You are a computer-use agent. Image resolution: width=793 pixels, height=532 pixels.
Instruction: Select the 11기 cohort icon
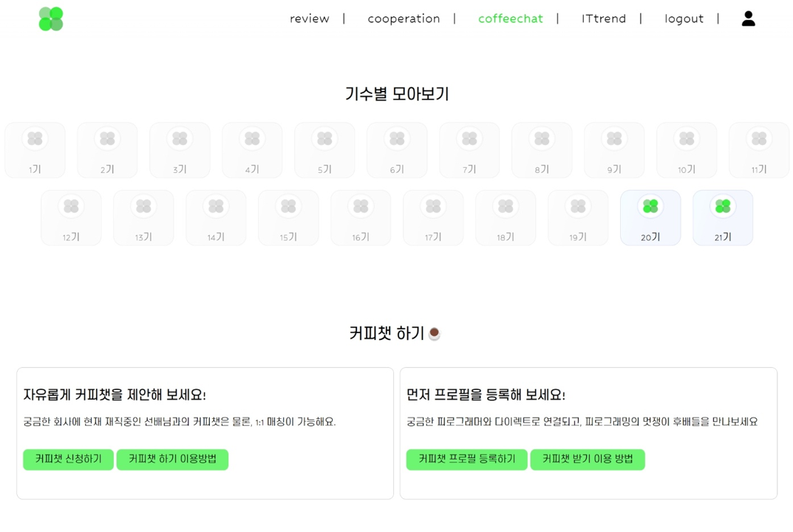tap(759, 149)
